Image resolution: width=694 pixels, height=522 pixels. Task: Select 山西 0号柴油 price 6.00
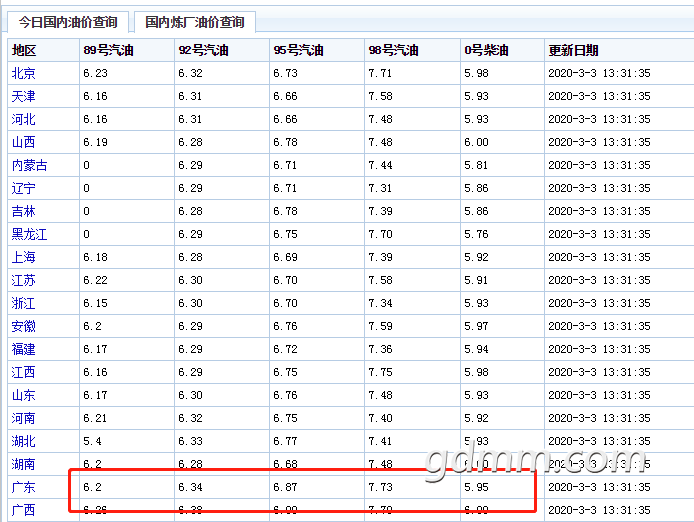476,142
